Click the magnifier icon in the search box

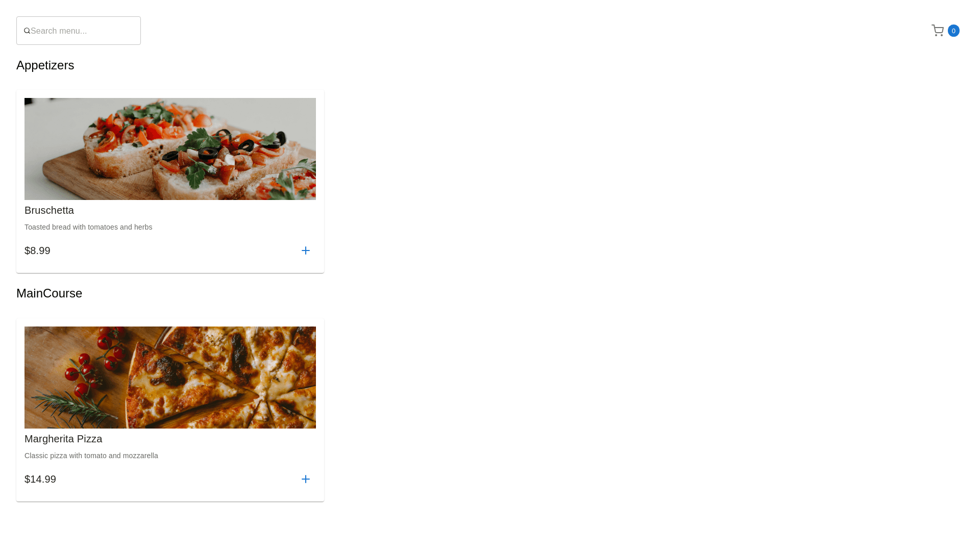click(27, 31)
